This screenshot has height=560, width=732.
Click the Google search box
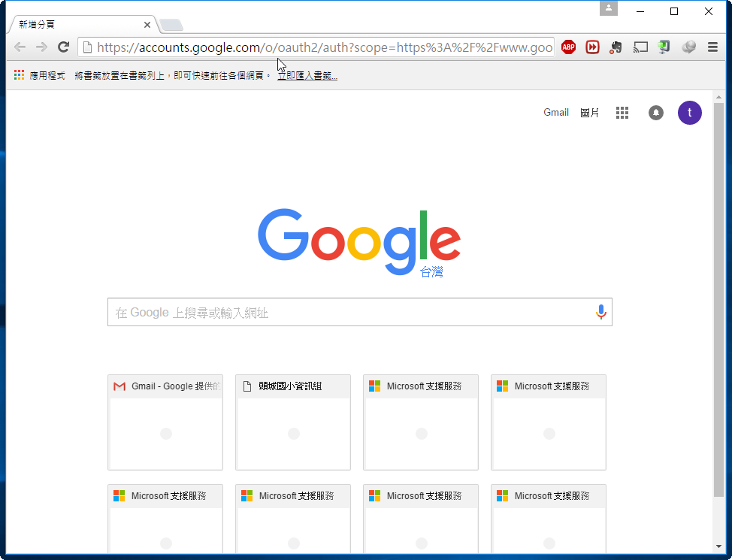point(359,312)
